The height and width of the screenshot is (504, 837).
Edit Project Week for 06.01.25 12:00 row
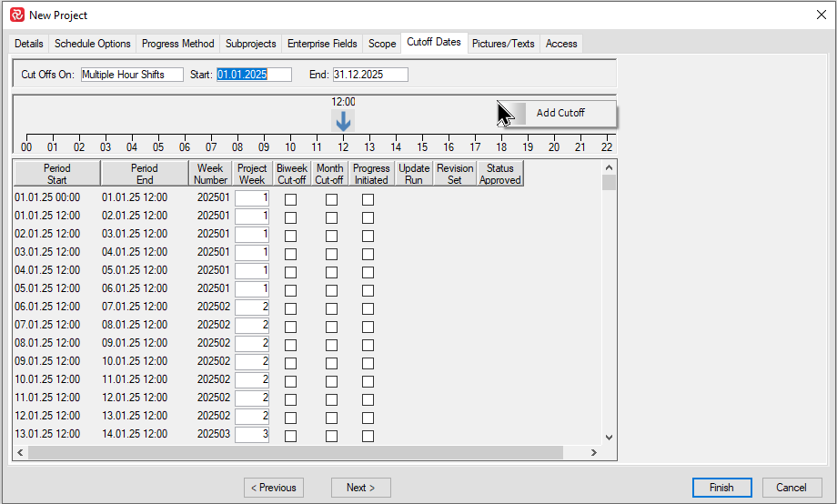point(252,307)
